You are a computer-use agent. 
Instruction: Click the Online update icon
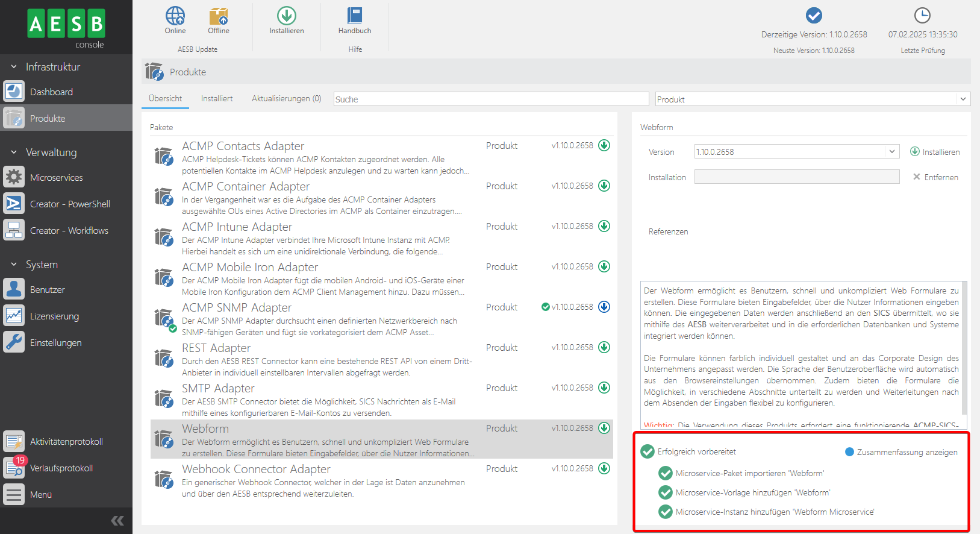[175, 16]
